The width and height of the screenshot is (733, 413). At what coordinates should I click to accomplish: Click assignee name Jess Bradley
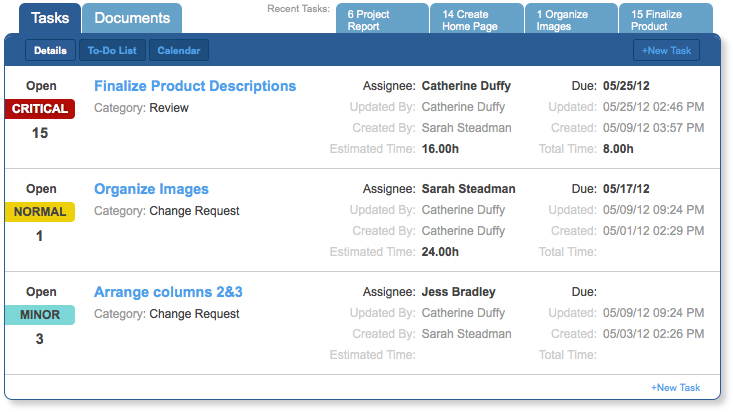pos(458,292)
